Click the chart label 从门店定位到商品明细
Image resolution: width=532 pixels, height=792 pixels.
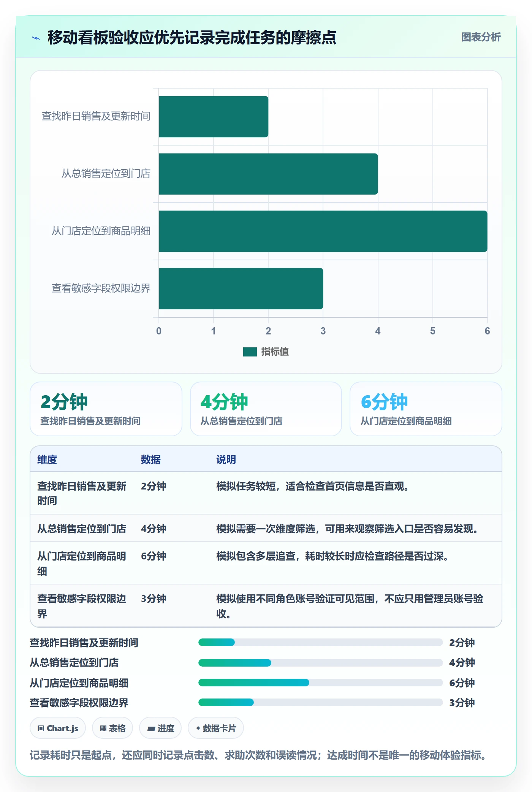point(101,231)
